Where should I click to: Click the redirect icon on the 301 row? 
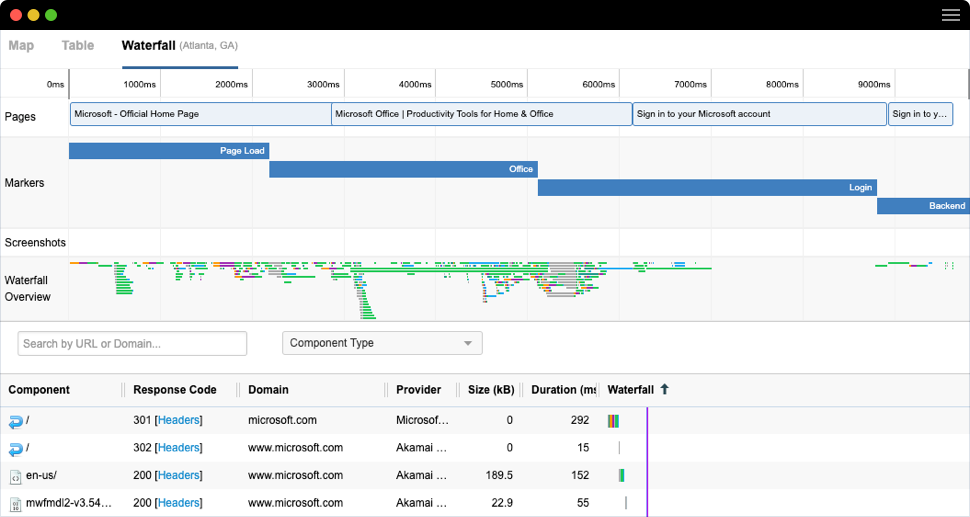tap(15, 421)
